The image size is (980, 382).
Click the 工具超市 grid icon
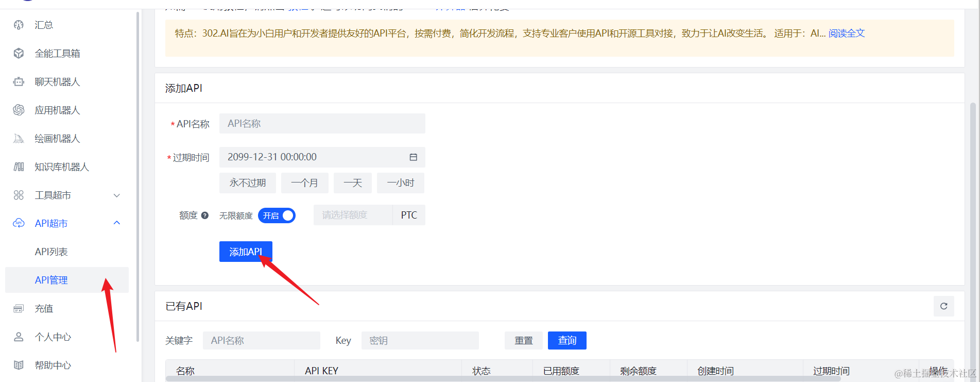tap(19, 195)
